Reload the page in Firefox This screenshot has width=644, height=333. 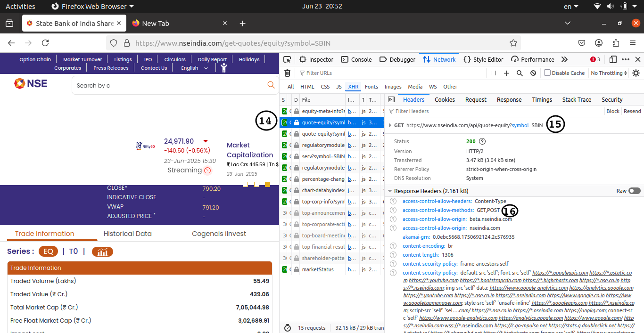click(x=45, y=43)
